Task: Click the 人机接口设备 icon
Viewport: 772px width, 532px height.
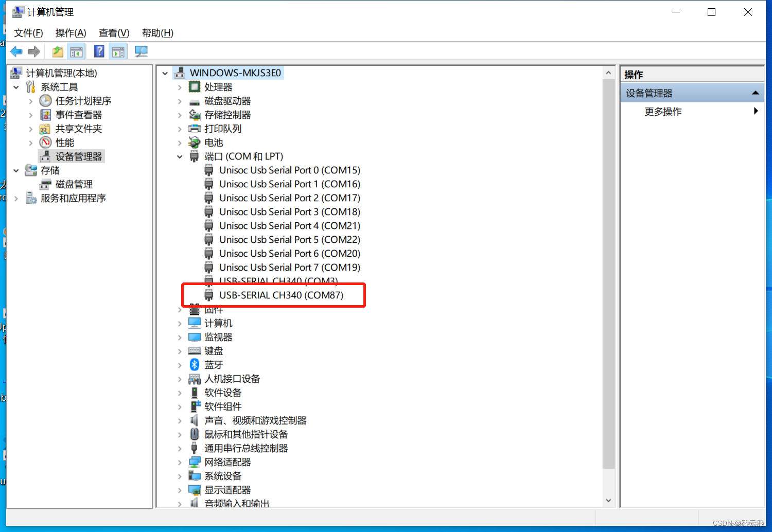Action: click(x=195, y=379)
